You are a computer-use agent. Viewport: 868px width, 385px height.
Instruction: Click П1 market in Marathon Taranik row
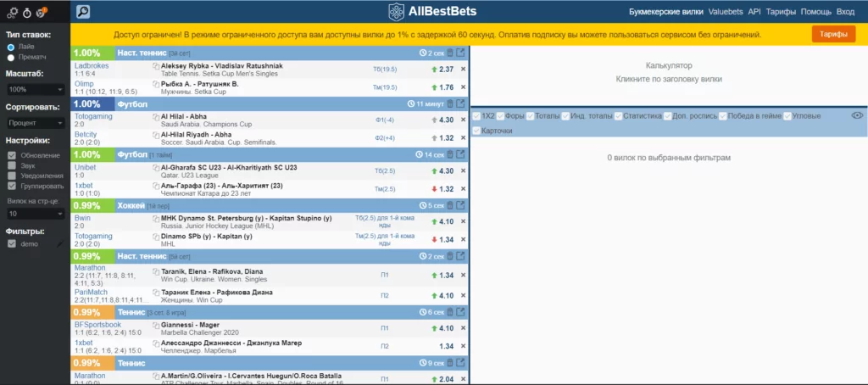pos(385,276)
